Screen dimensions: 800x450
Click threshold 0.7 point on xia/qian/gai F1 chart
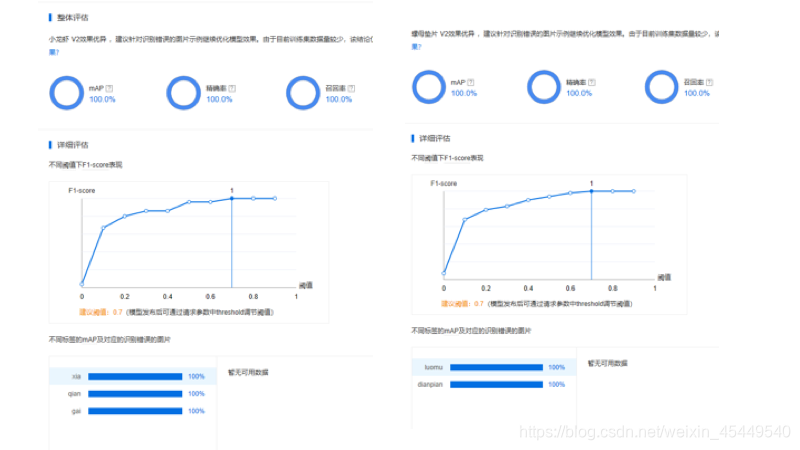(232, 198)
